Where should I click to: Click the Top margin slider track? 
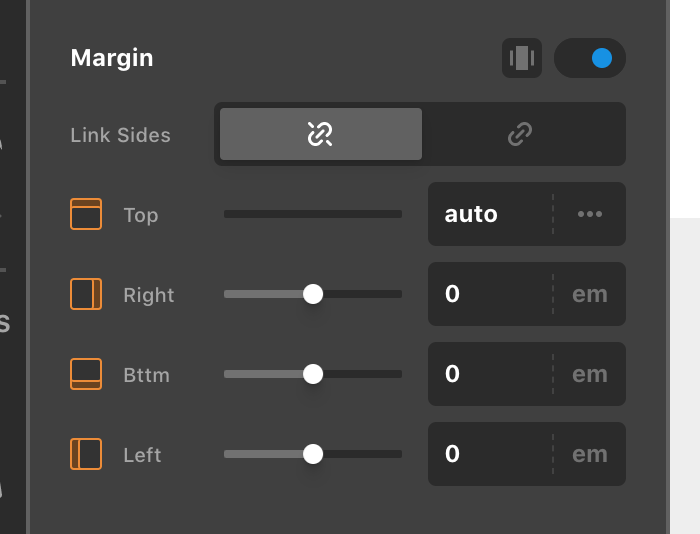(x=313, y=214)
